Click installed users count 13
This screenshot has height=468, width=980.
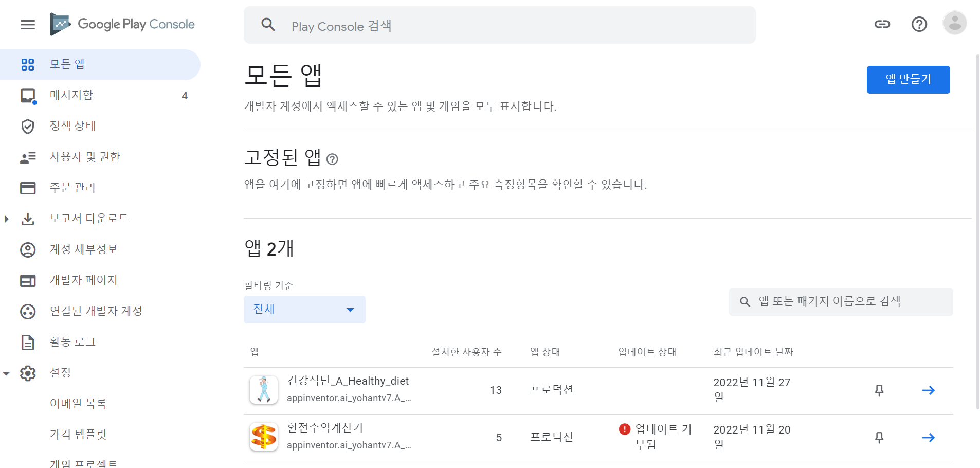click(496, 390)
